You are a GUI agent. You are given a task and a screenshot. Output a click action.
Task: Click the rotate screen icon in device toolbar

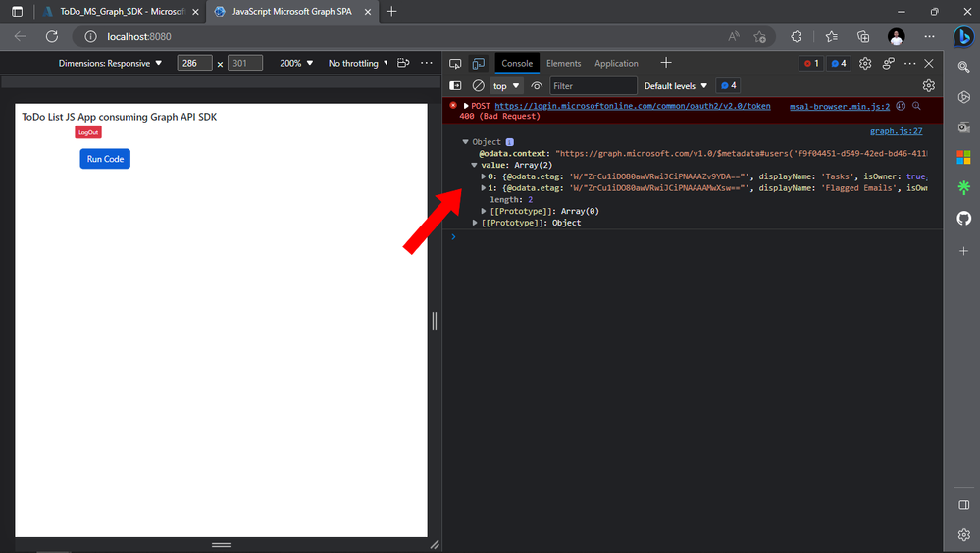click(x=403, y=63)
